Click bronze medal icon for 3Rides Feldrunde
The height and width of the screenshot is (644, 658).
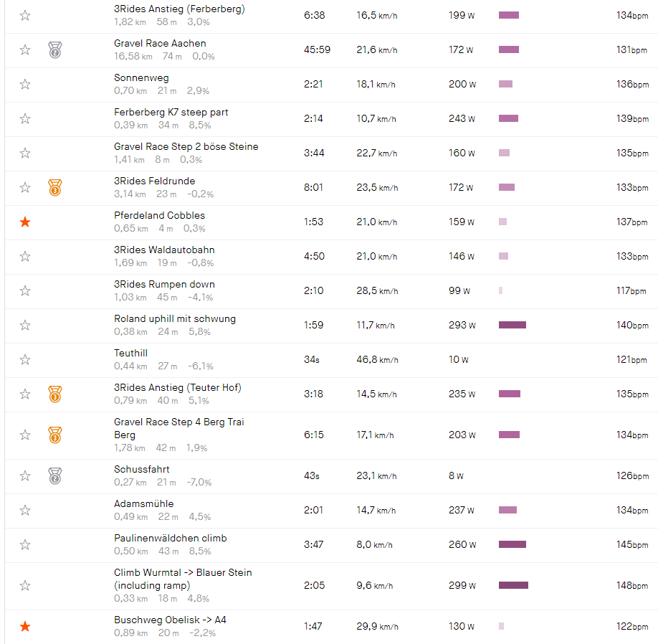54,188
